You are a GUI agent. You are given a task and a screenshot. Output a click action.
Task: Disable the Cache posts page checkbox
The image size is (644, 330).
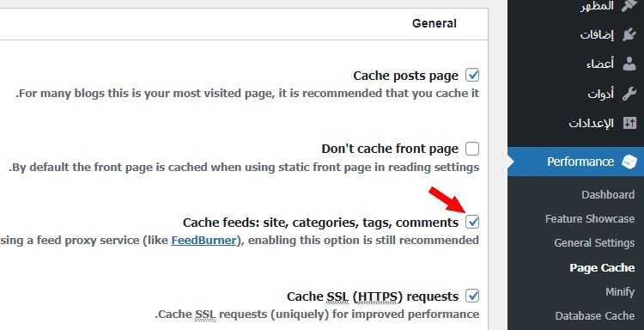(x=472, y=76)
